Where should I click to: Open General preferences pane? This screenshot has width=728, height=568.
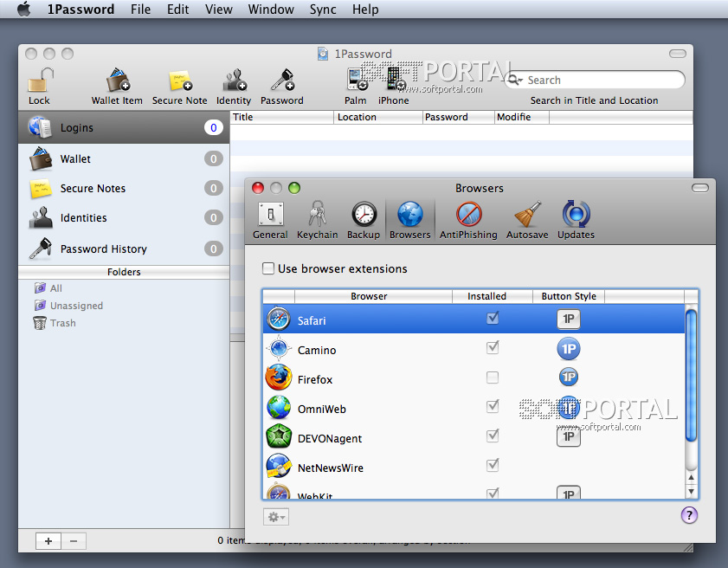click(270, 220)
